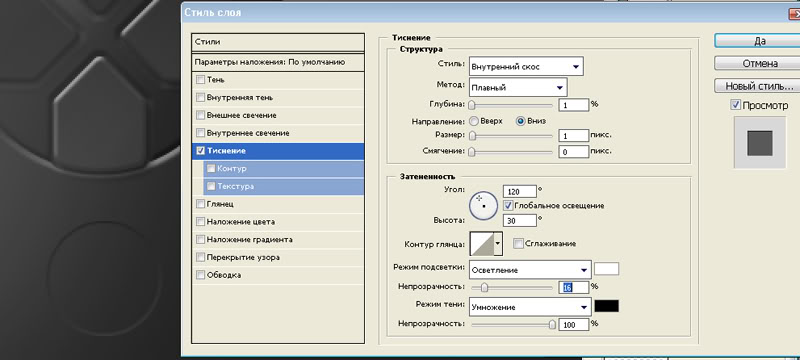800x360 pixels.
Task: Click the highlight opacity input showing 16
Action: click(x=573, y=288)
